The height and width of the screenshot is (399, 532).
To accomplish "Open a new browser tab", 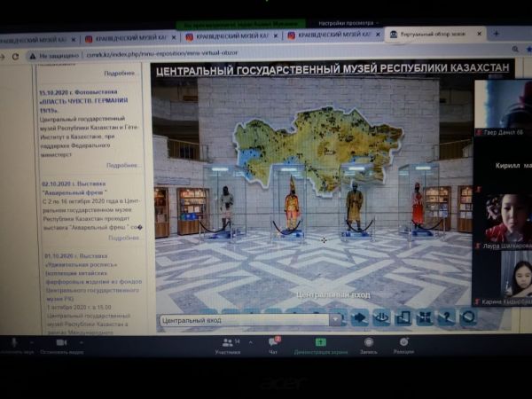I will point(496,34).
